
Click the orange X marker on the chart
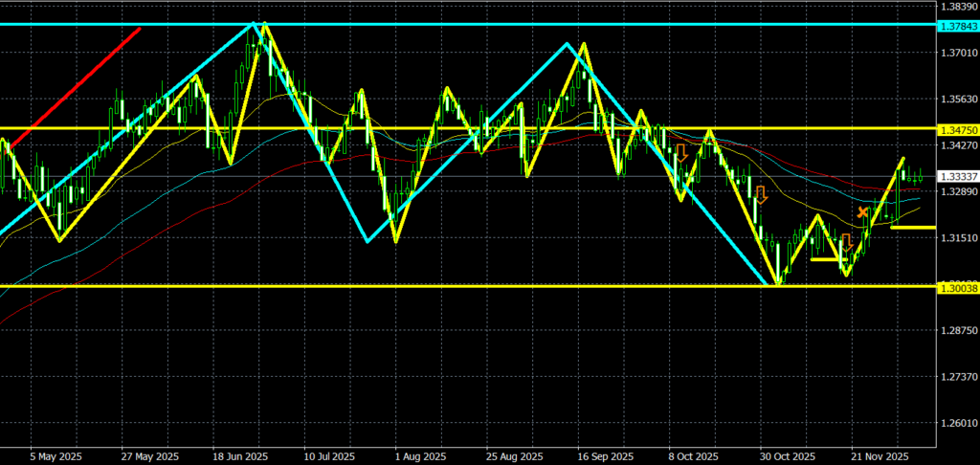(862, 211)
